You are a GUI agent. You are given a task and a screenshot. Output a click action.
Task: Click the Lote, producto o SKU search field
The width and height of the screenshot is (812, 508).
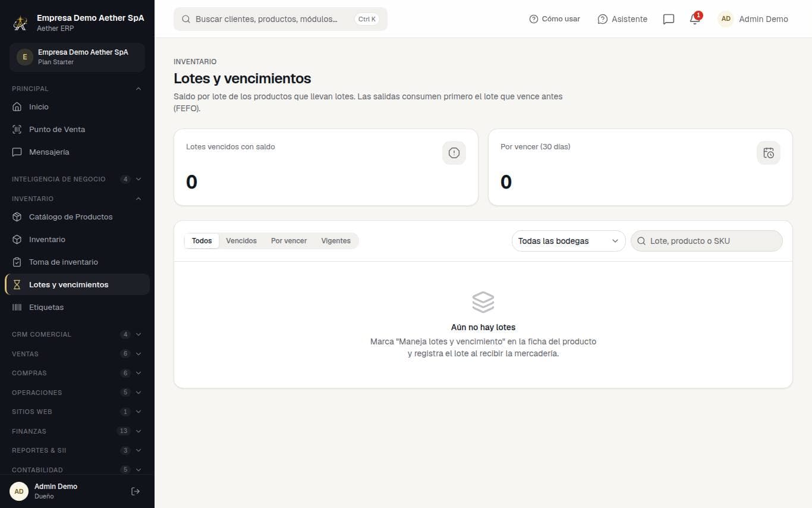click(x=707, y=241)
